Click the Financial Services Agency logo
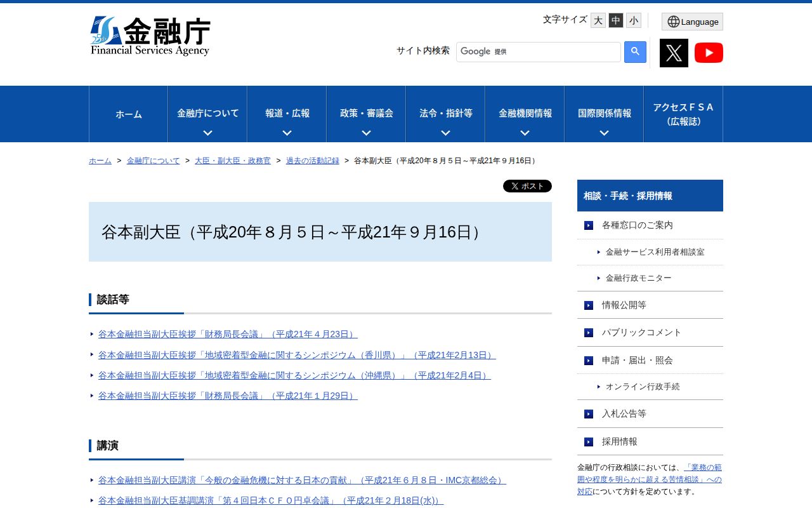 (x=150, y=36)
